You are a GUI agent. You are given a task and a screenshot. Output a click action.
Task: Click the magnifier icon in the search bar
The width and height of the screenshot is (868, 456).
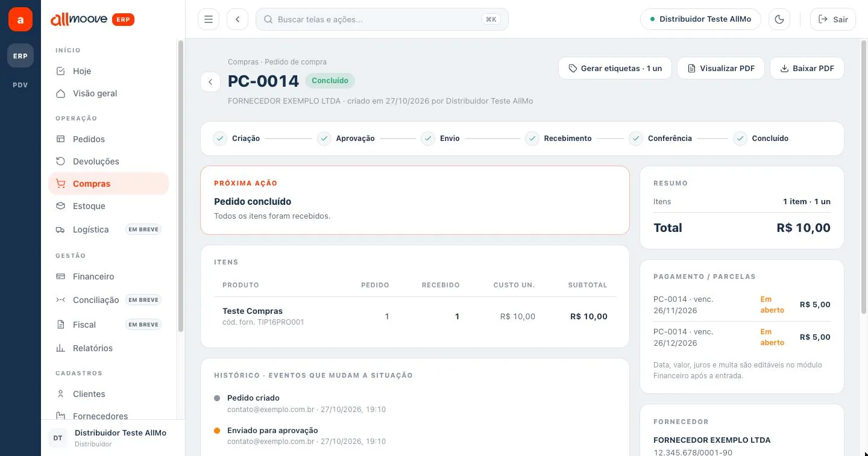pos(268,19)
